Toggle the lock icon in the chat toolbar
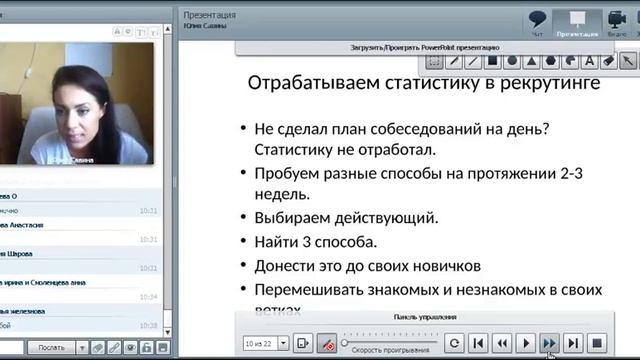The width and height of the screenshot is (640, 360). click(147, 348)
